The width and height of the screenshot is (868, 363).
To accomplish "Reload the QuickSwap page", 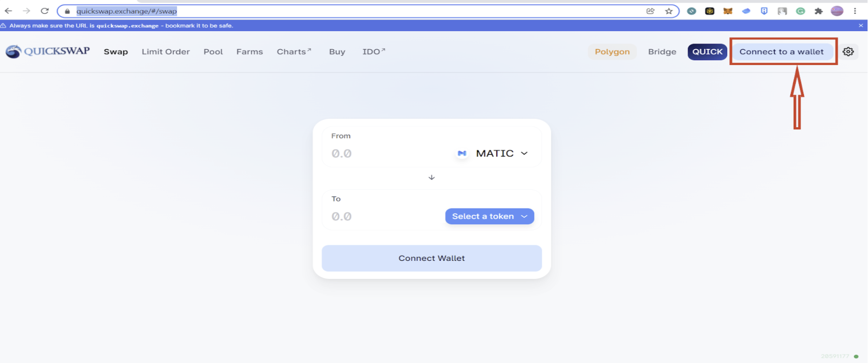I will [x=45, y=11].
